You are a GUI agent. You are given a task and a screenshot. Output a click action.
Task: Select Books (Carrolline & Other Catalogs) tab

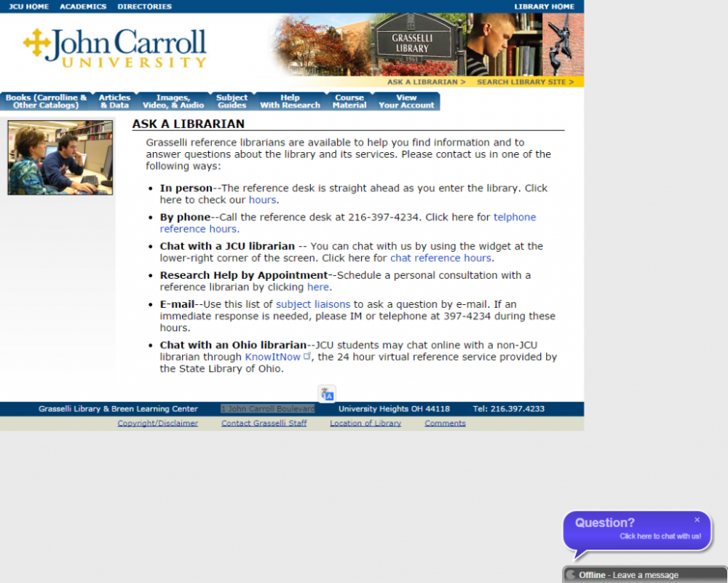pyautogui.click(x=46, y=101)
